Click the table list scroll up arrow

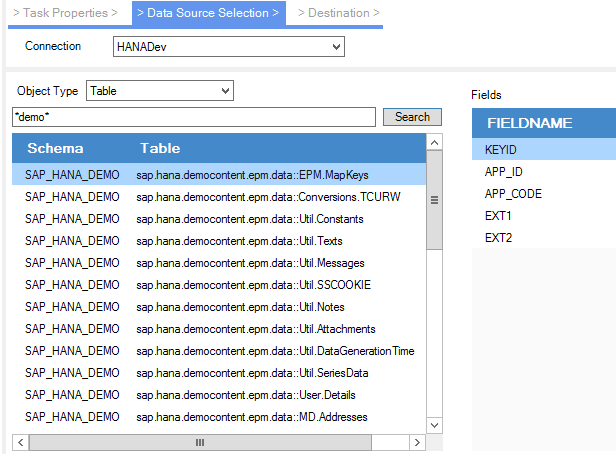[434, 142]
